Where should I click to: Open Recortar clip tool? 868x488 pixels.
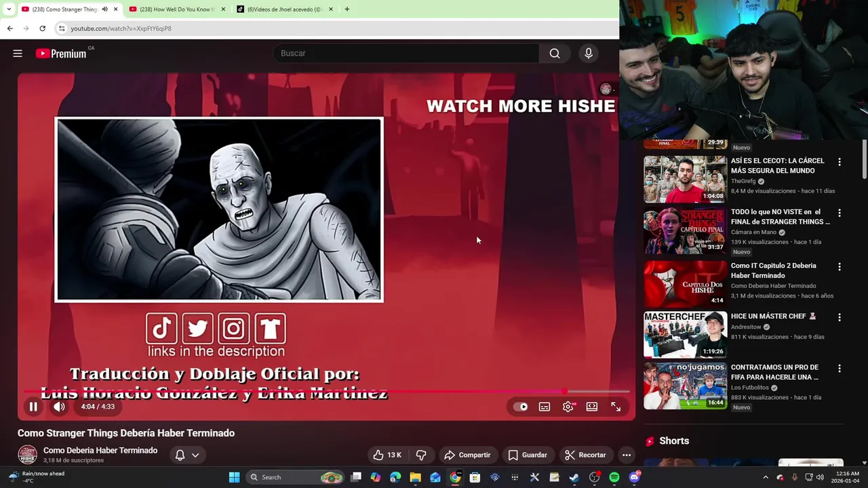(x=585, y=455)
